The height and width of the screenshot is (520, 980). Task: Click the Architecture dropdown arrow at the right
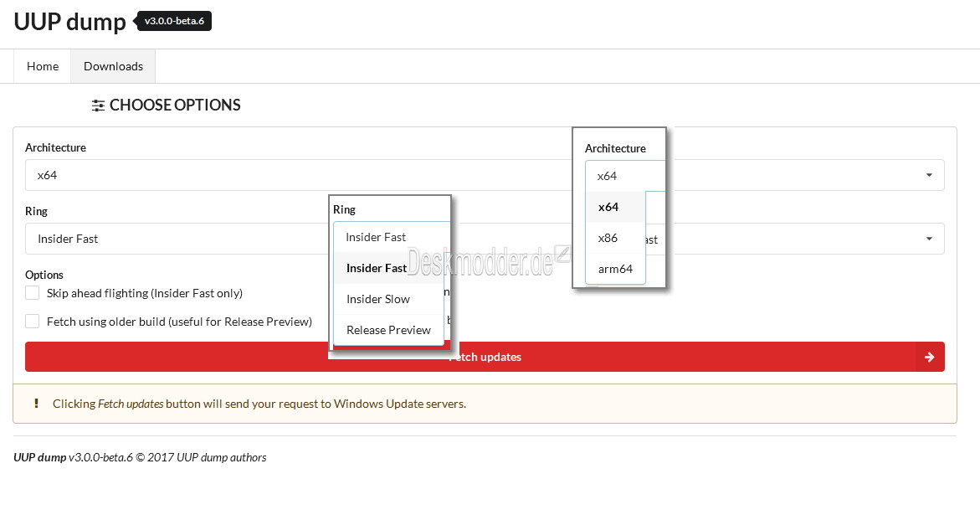[x=930, y=175]
